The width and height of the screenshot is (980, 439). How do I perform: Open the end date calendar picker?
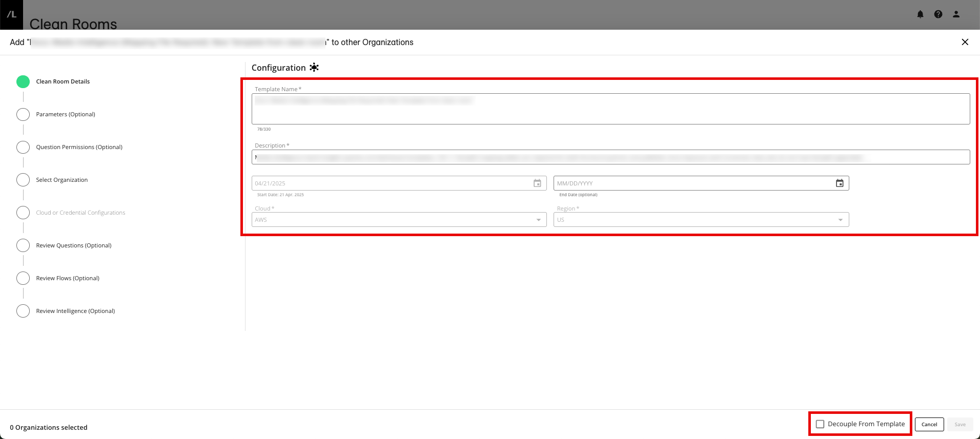pos(840,183)
